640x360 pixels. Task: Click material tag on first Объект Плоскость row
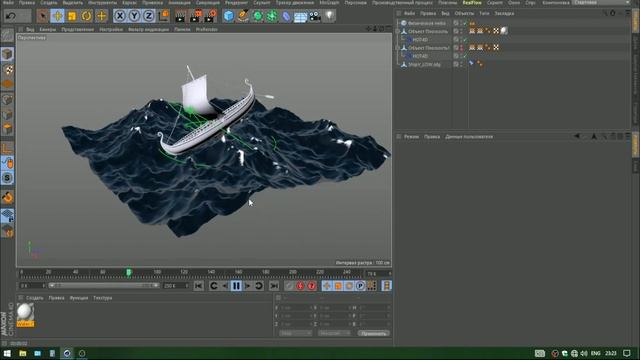pos(504,31)
